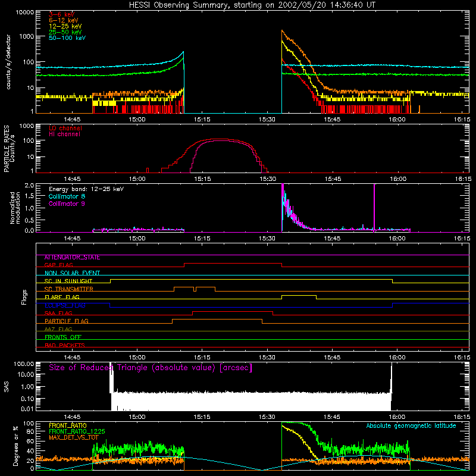Click the LO channel legend entry

point(65,128)
